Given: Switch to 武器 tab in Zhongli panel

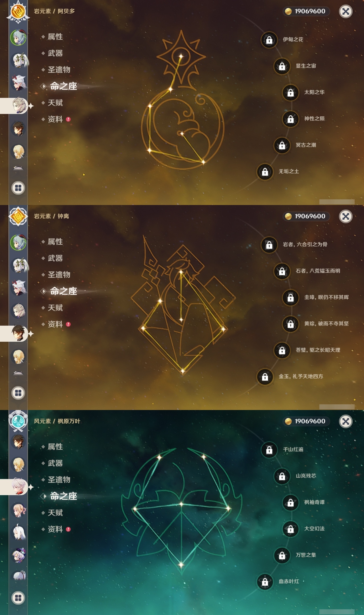Looking at the screenshot, I should coord(55,258).
